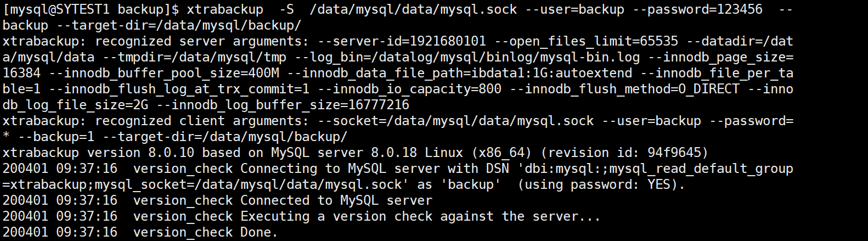Click the --innodb_buffer_pool_size=400M text
This screenshot has height=241, width=868.
(x=164, y=73)
